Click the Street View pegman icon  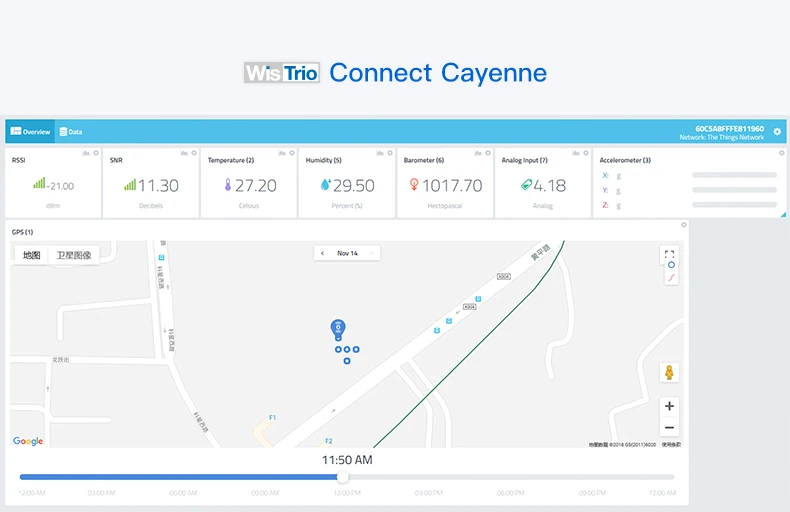pos(669,372)
